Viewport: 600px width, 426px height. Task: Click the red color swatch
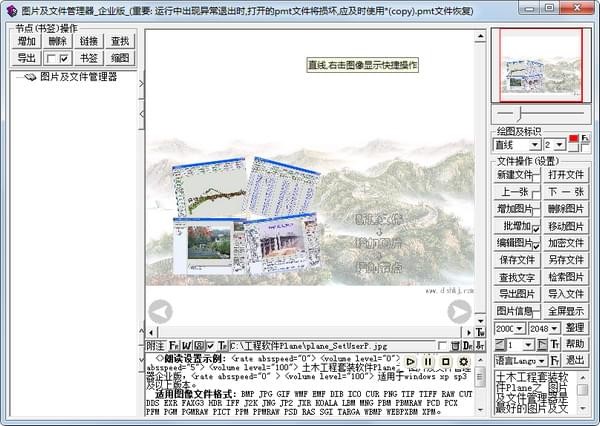click(x=574, y=138)
